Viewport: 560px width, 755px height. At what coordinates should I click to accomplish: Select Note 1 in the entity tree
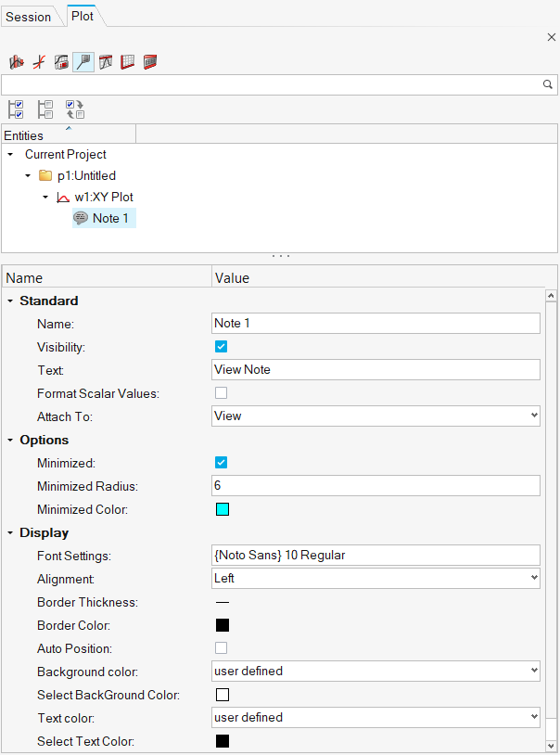click(x=110, y=218)
